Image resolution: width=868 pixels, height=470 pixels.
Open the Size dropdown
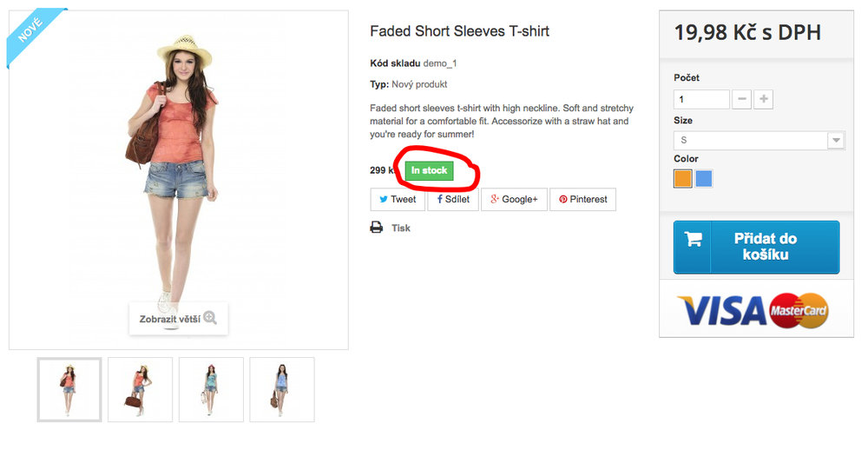point(759,140)
